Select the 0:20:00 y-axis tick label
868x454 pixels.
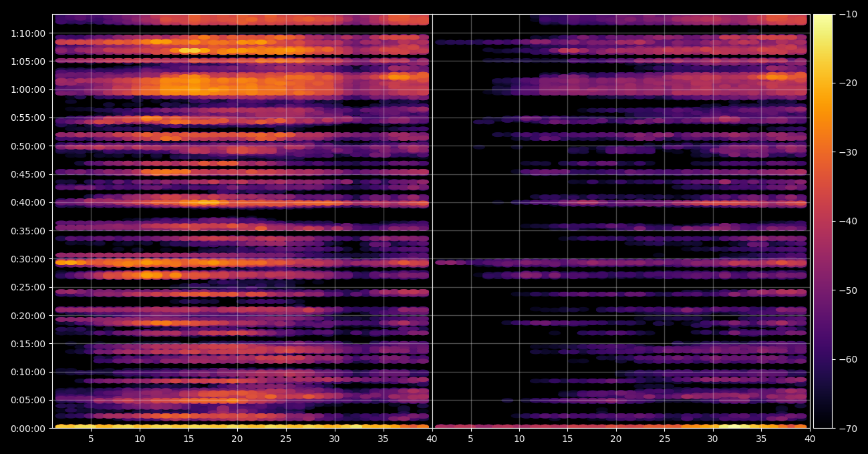pyautogui.click(x=28, y=315)
